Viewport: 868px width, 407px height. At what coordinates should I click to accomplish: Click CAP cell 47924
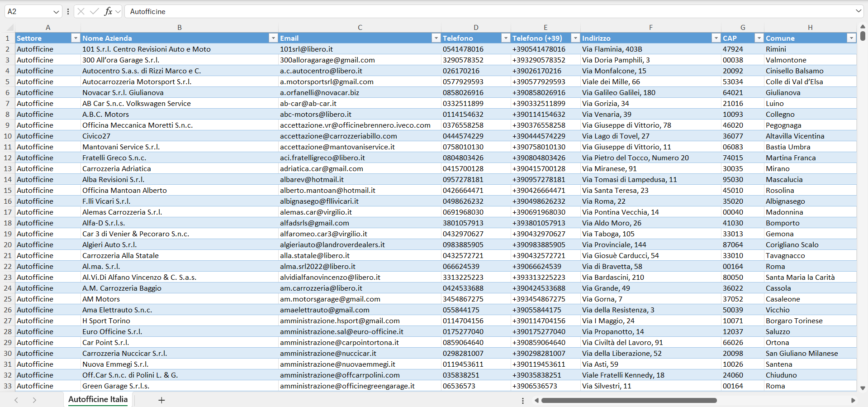pyautogui.click(x=743, y=49)
